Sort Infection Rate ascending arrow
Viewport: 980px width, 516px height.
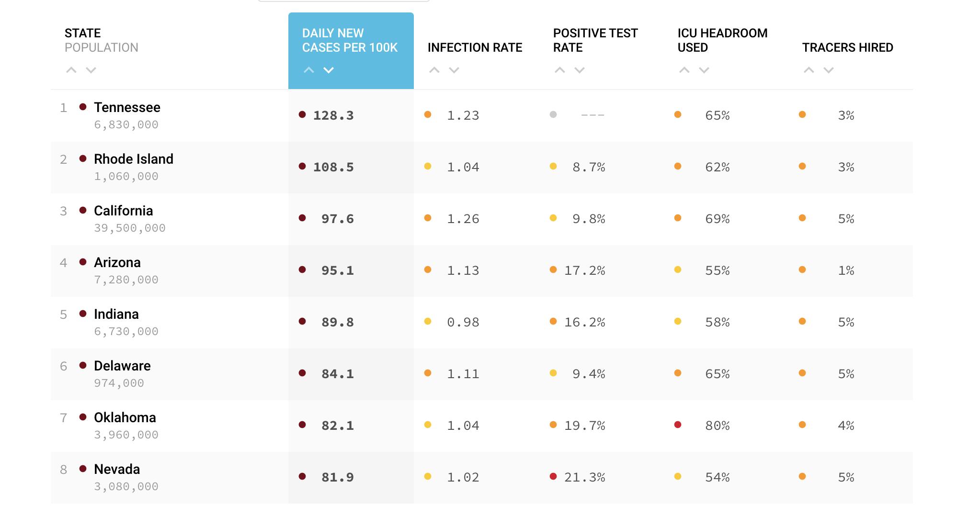point(434,70)
